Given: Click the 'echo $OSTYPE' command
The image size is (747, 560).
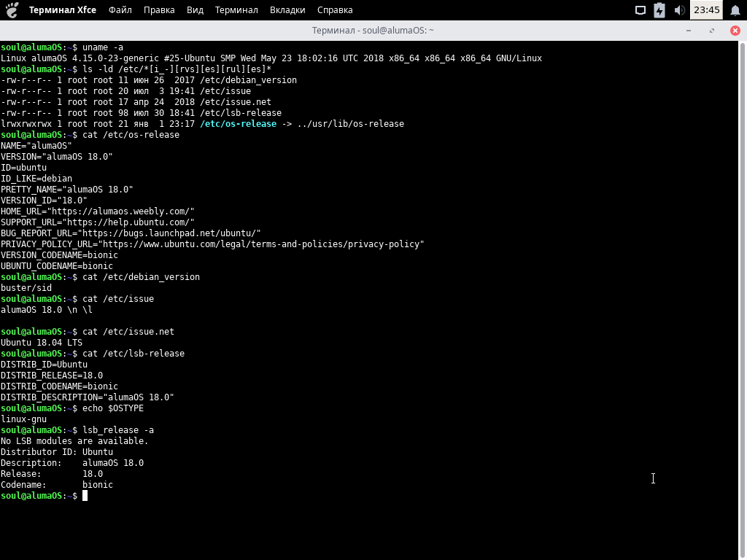Looking at the screenshot, I should click(113, 408).
